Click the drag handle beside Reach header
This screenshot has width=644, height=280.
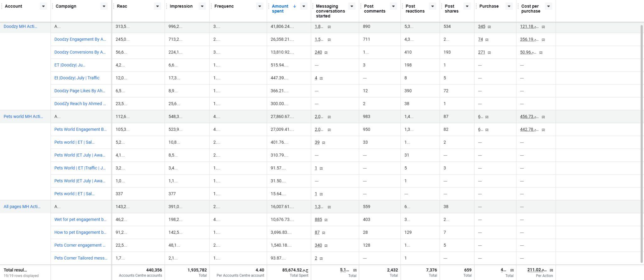[114, 6]
